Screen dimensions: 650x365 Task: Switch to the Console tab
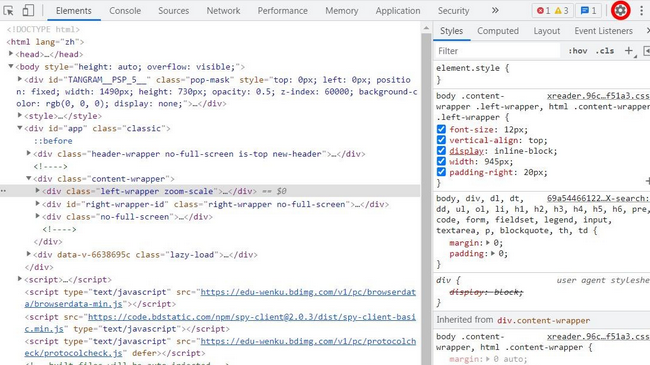point(125,11)
